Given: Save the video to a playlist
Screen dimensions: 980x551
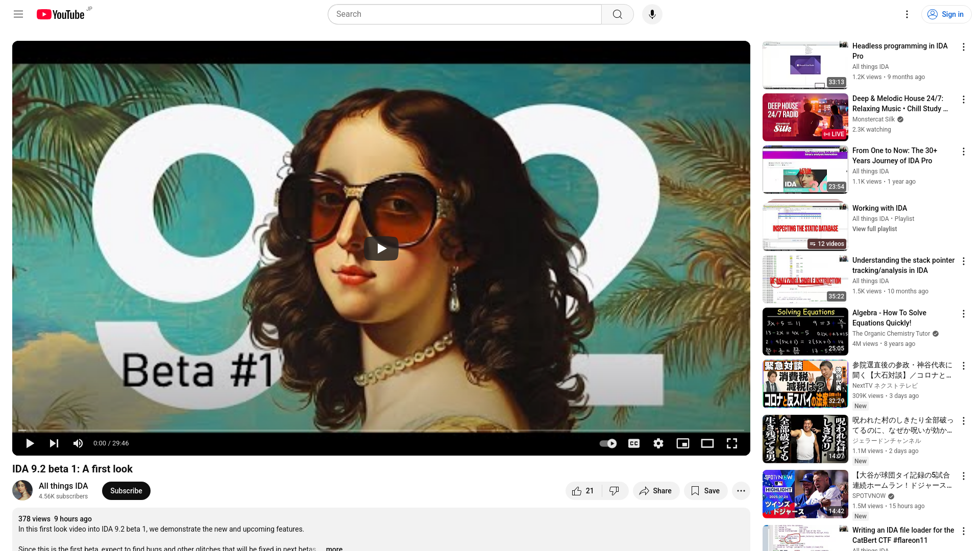Looking at the screenshot, I should click(705, 491).
